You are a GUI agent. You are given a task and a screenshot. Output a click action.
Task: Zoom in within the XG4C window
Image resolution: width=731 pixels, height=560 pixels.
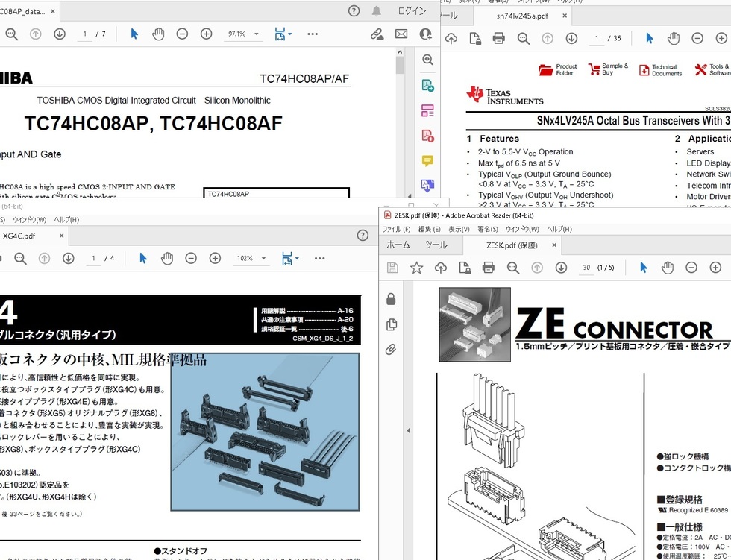[x=215, y=258]
